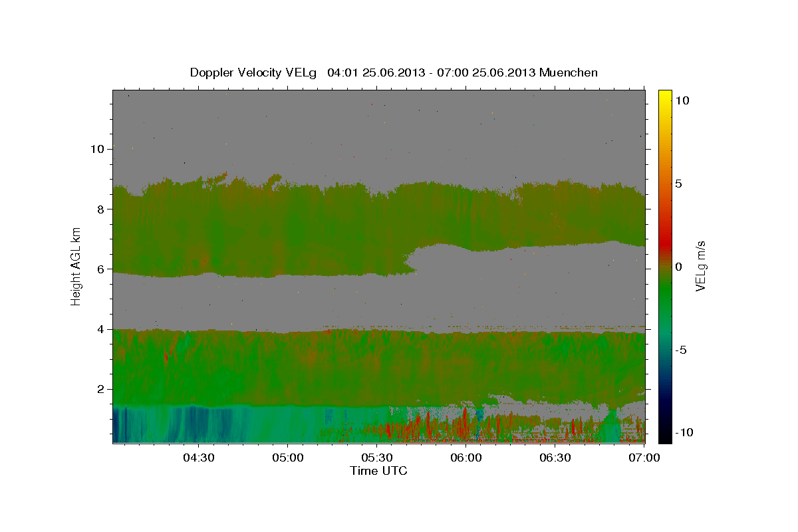This screenshot has width=798, height=532.
Task: Click the 'Height AGL km' axis label
Action: pyautogui.click(x=76, y=266)
